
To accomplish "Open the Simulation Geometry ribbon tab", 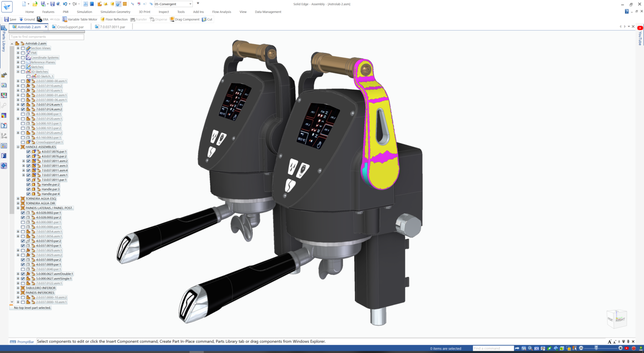I will pos(115,12).
